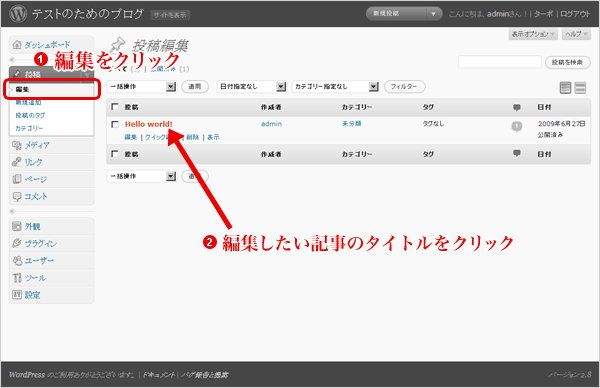The height and width of the screenshot is (388, 600).
Task: Select 投稿のタグ in the posts submenu
Action: [x=30, y=115]
